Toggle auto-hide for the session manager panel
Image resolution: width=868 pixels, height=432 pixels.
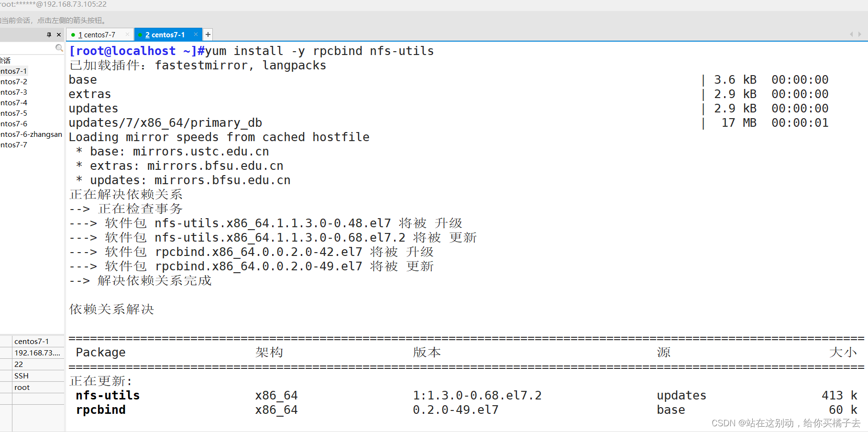click(x=49, y=34)
